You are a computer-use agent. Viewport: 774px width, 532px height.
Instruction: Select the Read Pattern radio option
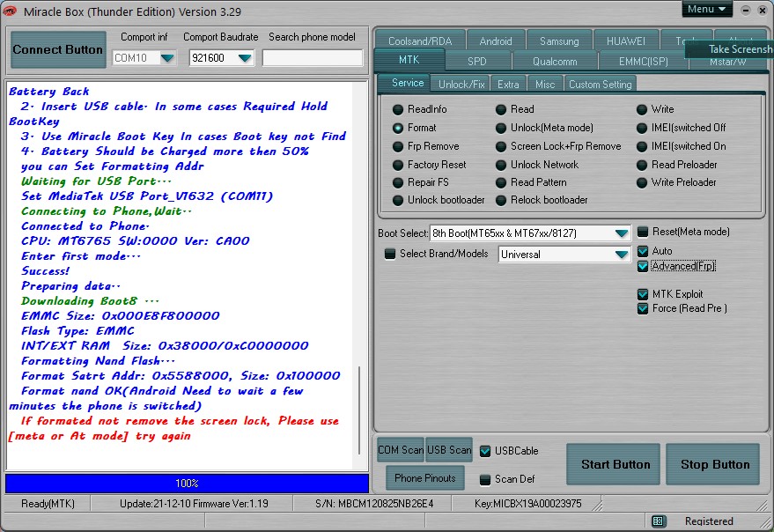click(x=501, y=183)
